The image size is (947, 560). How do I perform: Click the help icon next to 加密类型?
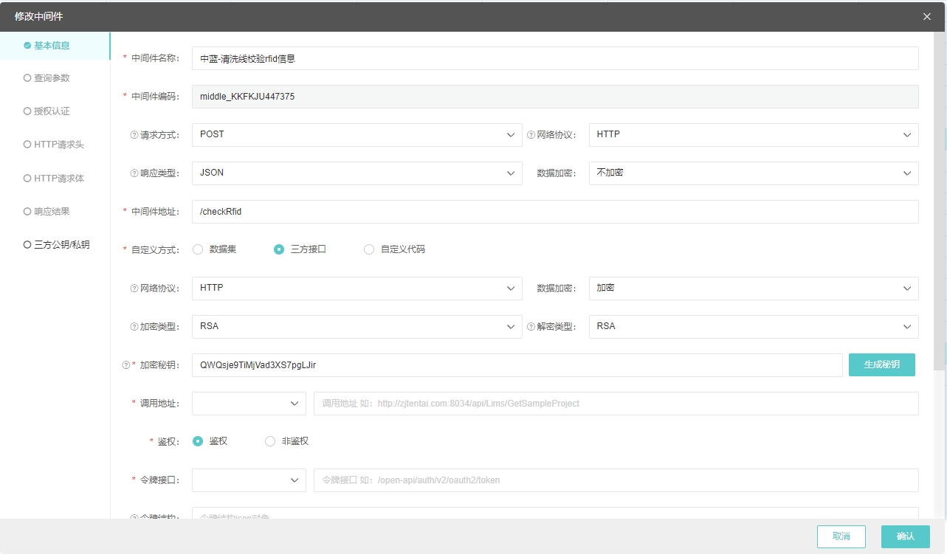click(134, 327)
